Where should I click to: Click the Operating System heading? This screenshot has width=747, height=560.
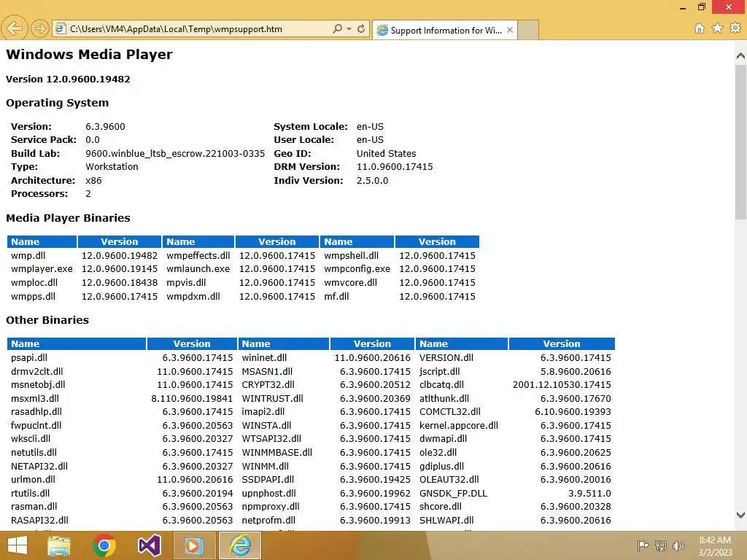[x=57, y=103]
